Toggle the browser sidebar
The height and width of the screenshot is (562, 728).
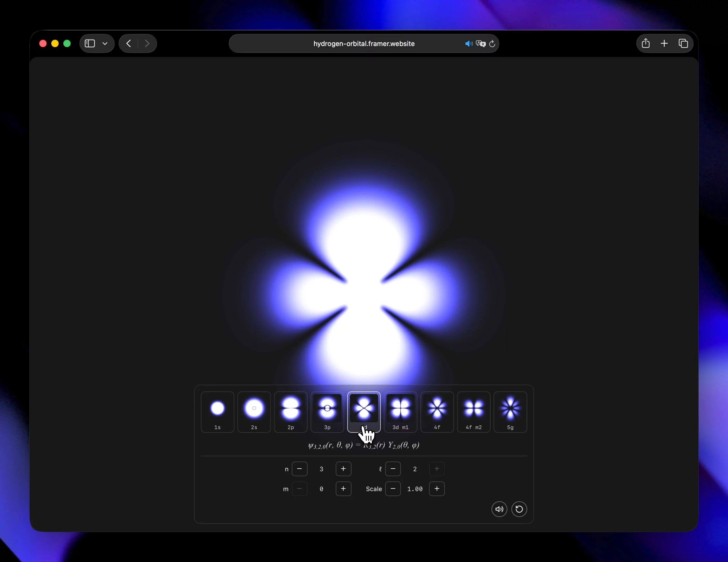click(90, 43)
